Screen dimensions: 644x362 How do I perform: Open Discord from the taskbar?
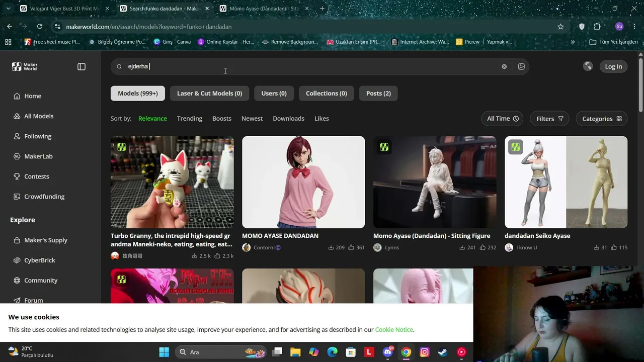(x=388, y=352)
